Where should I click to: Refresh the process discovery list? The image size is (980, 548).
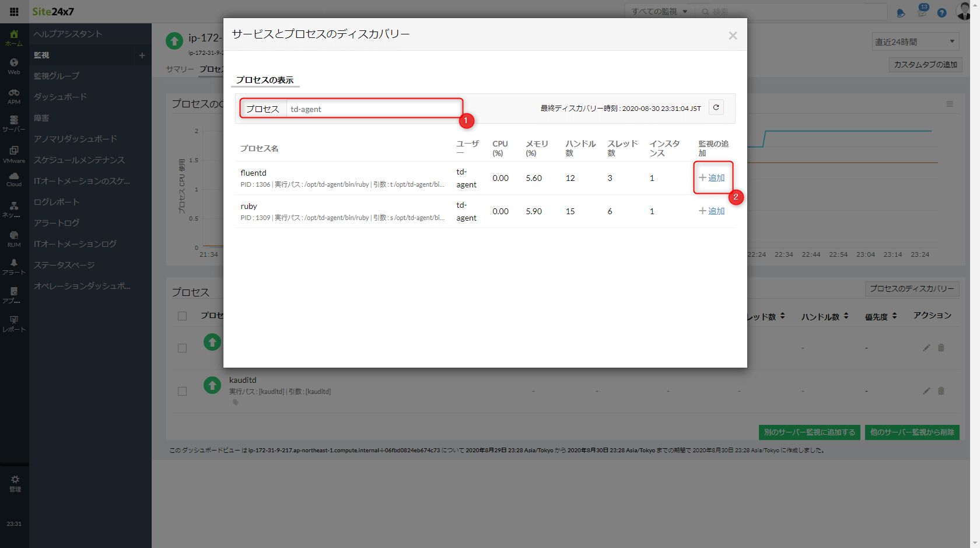coord(716,107)
